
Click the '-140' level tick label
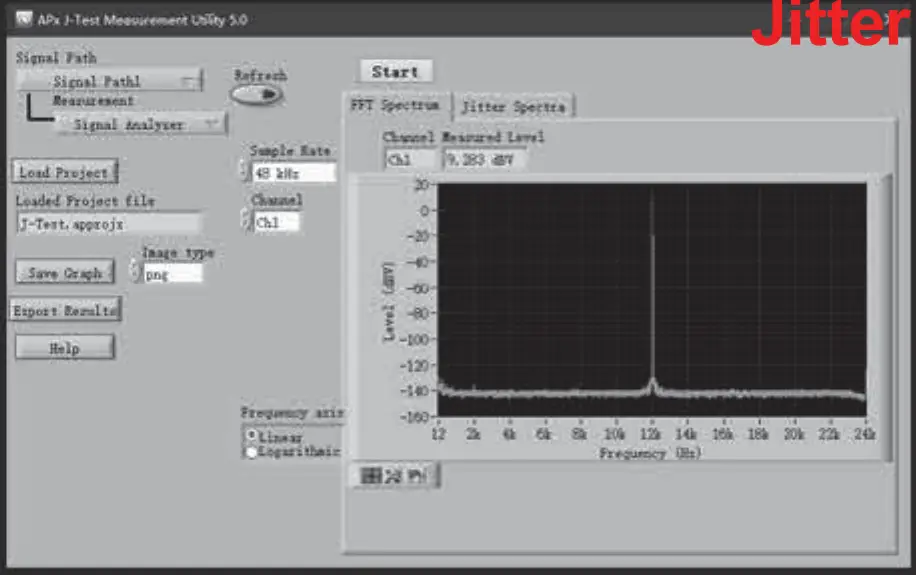coord(415,391)
